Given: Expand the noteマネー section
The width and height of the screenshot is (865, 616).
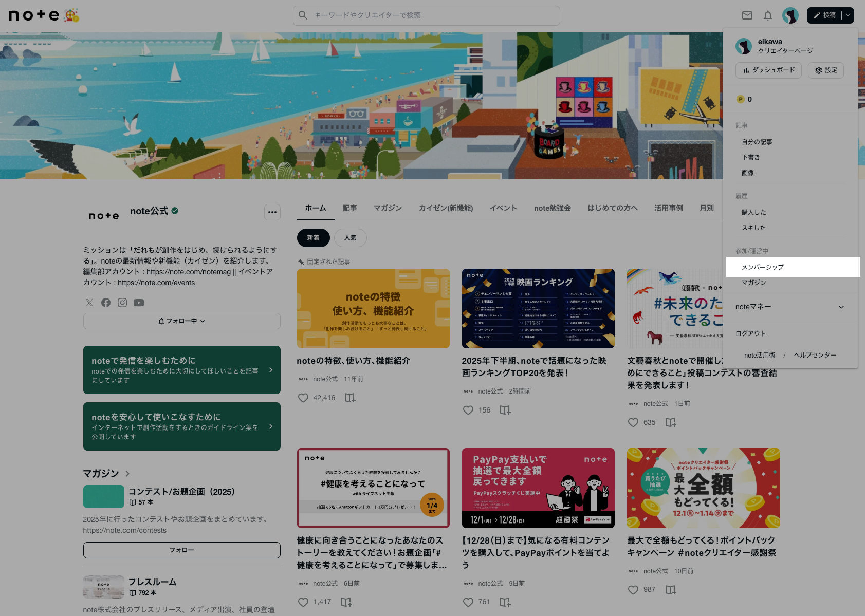Looking at the screenshot, I should (790, 307).
